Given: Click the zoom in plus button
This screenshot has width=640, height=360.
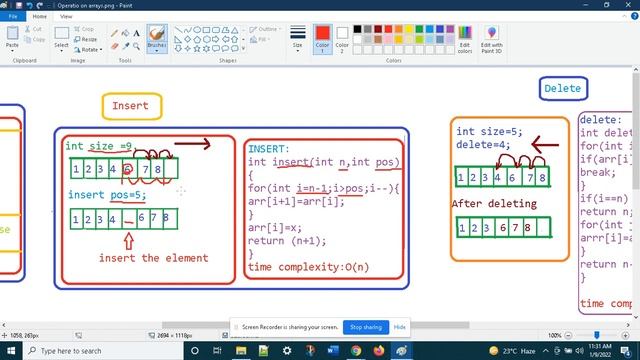Looking at the screenshot, I should tap(625, 336).
